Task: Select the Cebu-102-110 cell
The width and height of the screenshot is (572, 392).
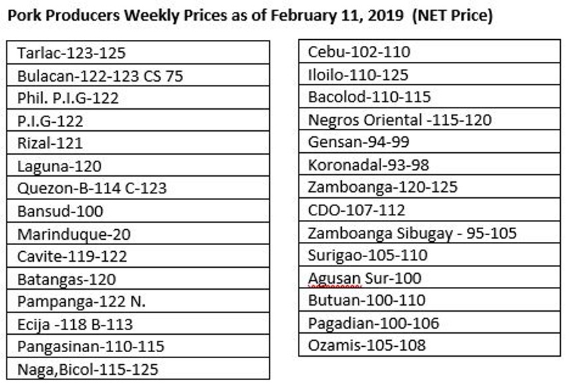Action: pos(359,51)
